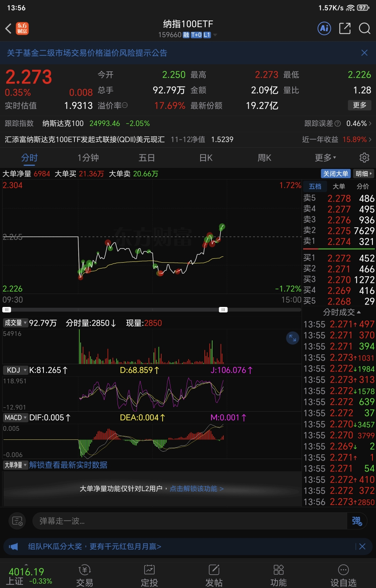Open KDJ indicator dropdown
Image resolution: width=376 pixels, height=588 pixels.
point(15,370)
